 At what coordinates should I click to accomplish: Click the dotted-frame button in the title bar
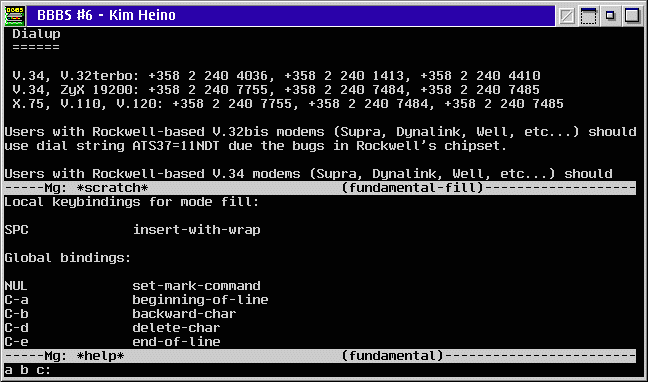click(x=588, y=16)
